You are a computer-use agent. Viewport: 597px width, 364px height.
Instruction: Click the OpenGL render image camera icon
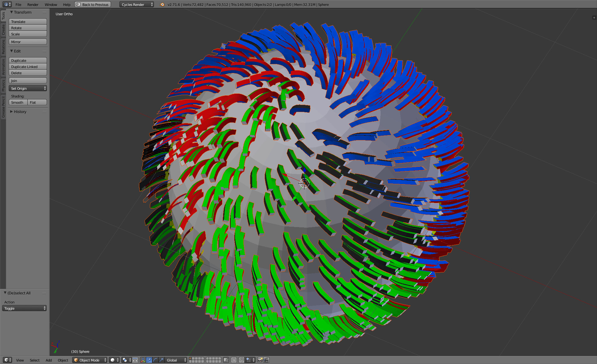pos(260,360)
